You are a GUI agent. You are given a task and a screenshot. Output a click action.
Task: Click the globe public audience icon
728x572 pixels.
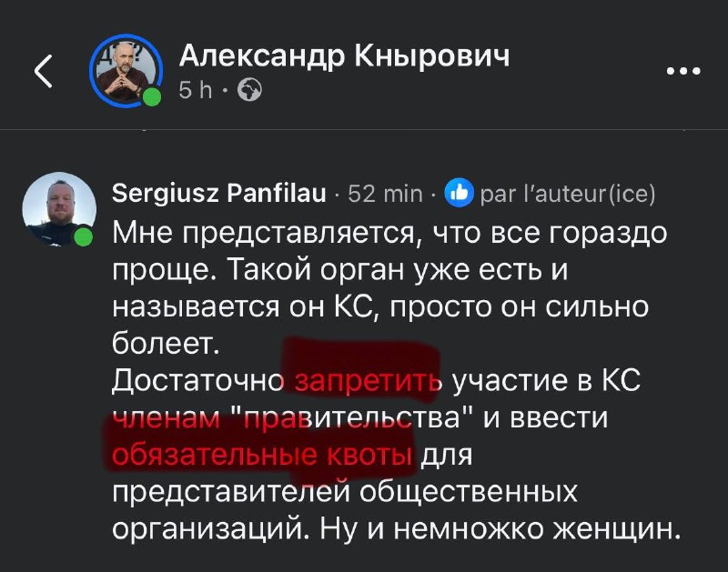(249, 90)
